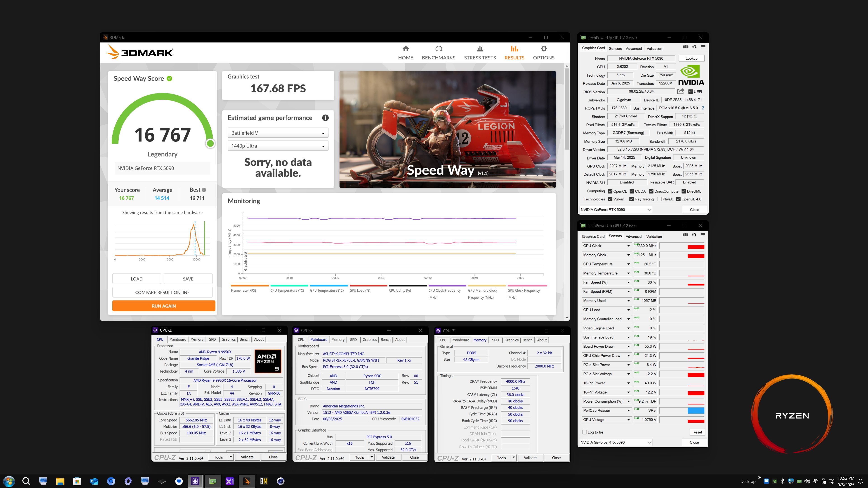Click the info icon beside Estimated game performance
Viewport: 868px width, 488px height.
[325, 118]
